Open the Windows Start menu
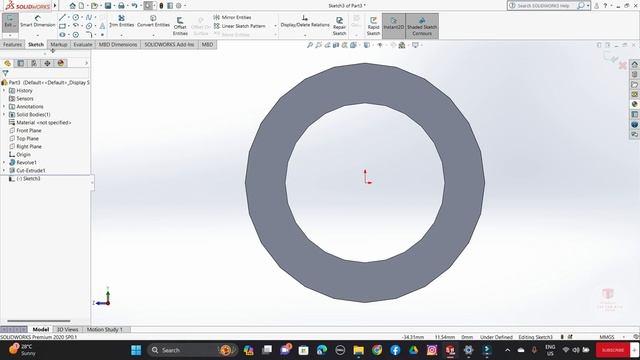Screen dimensions: 640x360 136,350
